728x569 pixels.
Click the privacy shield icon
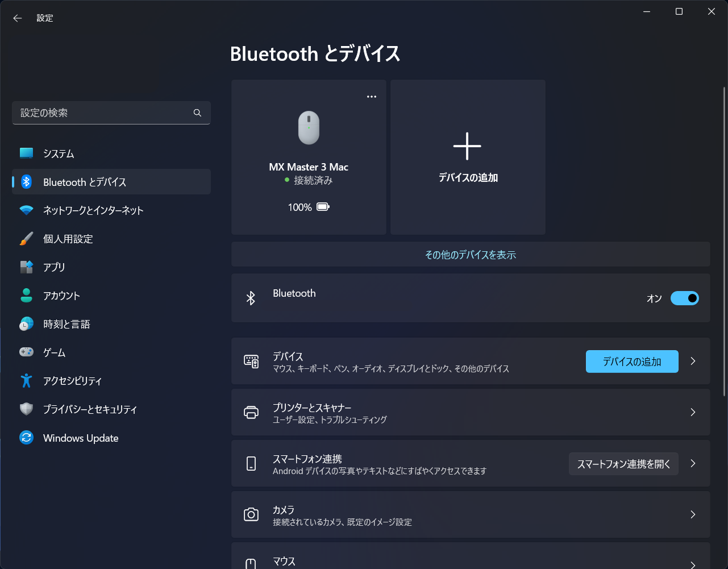point(27,409)
